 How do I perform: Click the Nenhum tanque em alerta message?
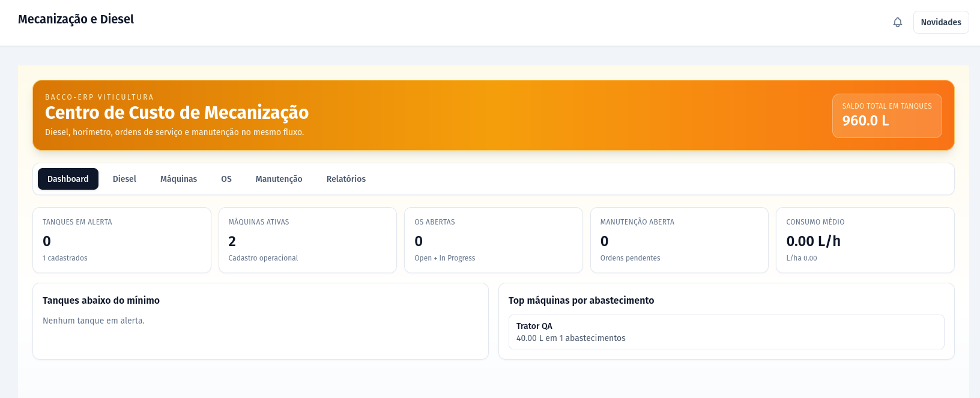(x=94, y=321)
